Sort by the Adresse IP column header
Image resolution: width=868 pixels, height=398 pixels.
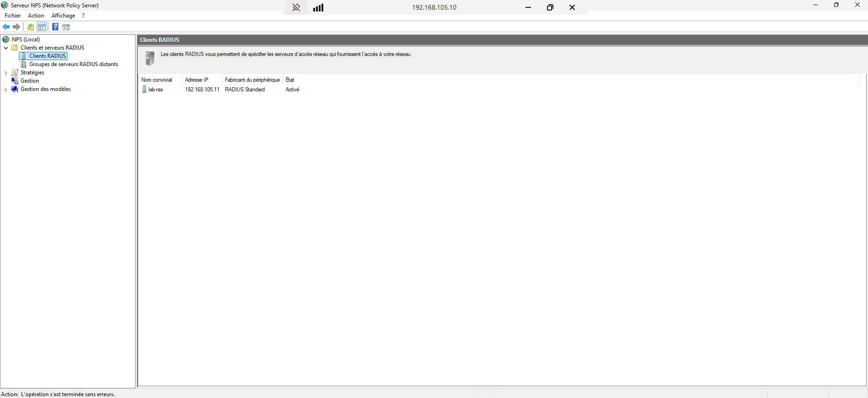click(x=197, y=80)
